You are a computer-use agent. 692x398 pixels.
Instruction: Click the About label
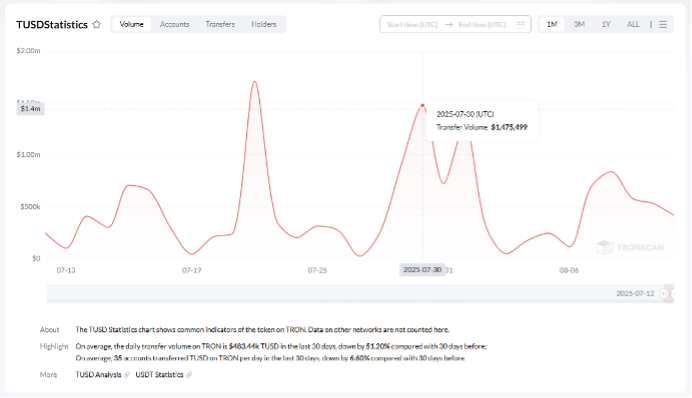click(49, 330)
